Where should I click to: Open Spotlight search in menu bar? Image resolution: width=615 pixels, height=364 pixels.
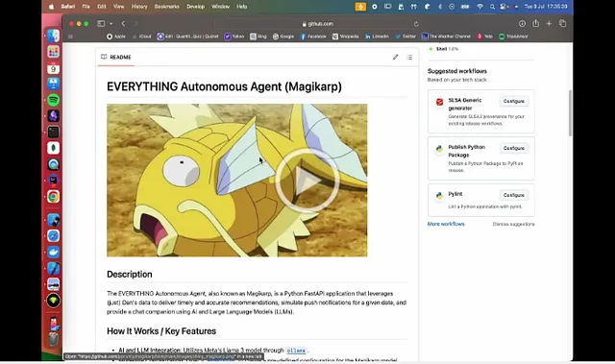tap(492, 7)
